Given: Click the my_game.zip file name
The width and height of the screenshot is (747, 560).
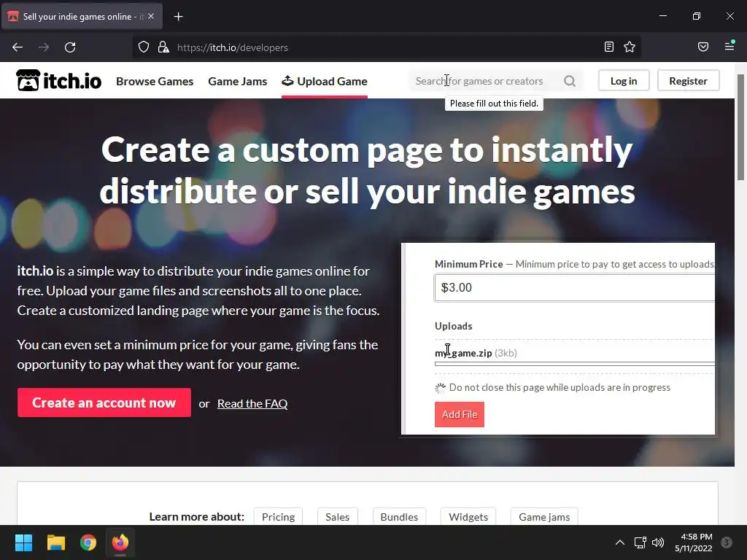Looking at the screenshot, I should coord(463,353).
